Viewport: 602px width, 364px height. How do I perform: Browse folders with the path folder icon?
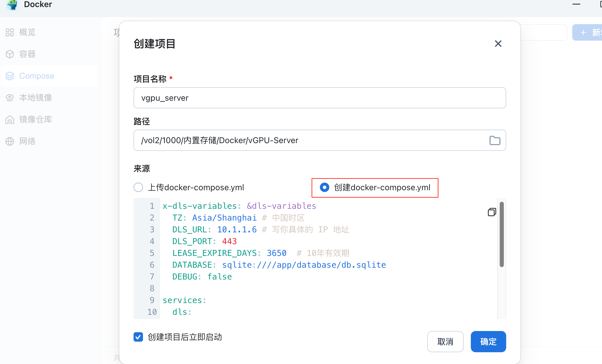pos(495,140)
